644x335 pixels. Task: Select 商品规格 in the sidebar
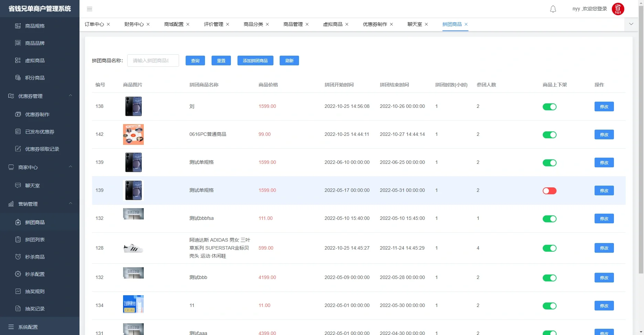(35, 26)
